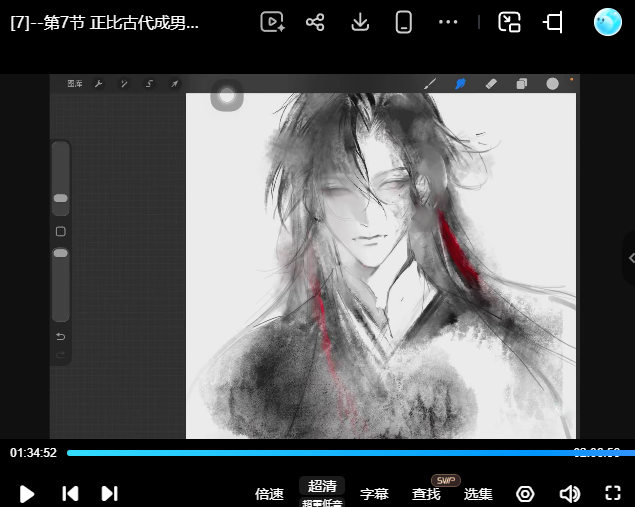This screenshot has height=507, width=635.
Task: Open Procreate wrench actions menu
Action: (98, 84)
